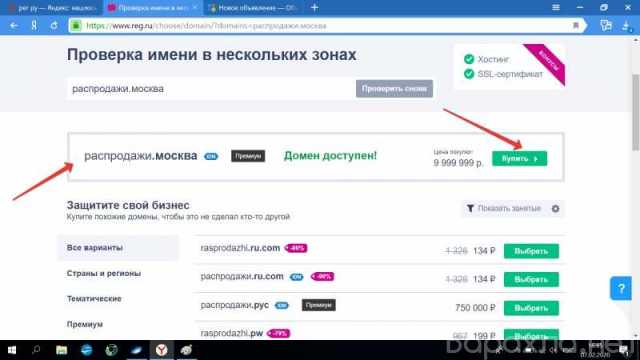The image size is (640, 360).
Task: Open the page translate icon in the toolbar
Action: point(606,26)
